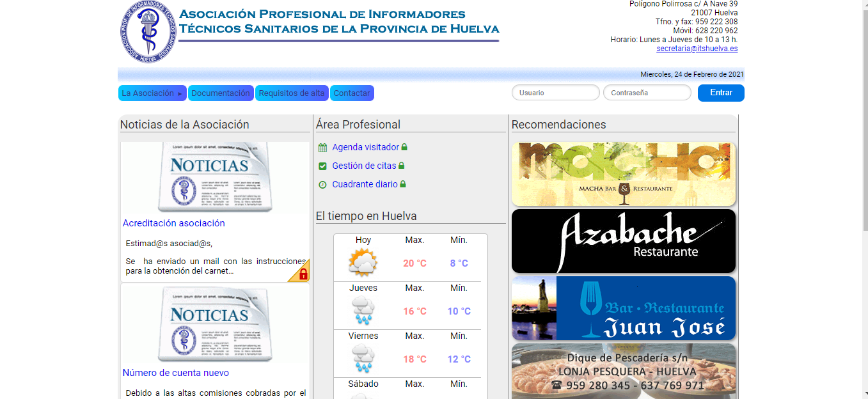868x399 pixels.
Task: Click the second Noticias newspaper thumbnail
Action: point(215,324)
